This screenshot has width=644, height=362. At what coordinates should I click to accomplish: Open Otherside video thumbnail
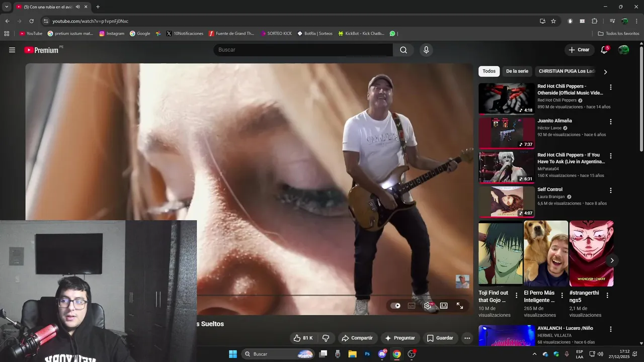point(506,99)
